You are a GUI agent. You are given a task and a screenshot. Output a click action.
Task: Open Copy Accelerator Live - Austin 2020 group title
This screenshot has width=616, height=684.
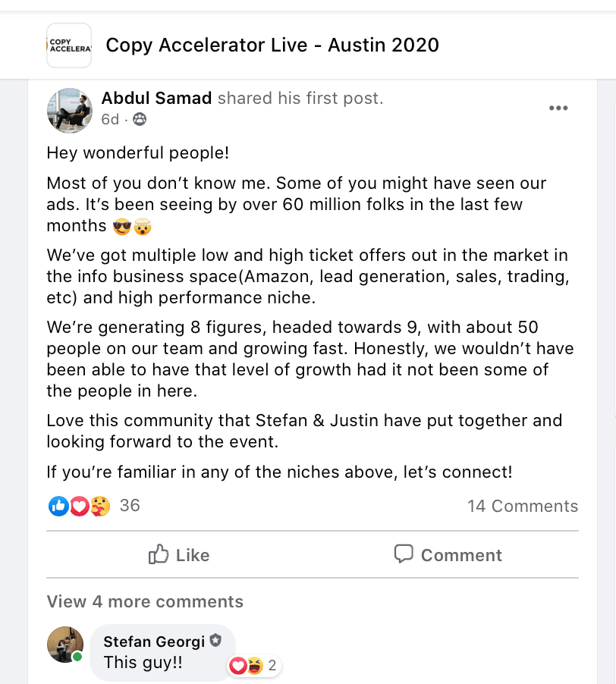pyautogui.click(x=272, y=45)
